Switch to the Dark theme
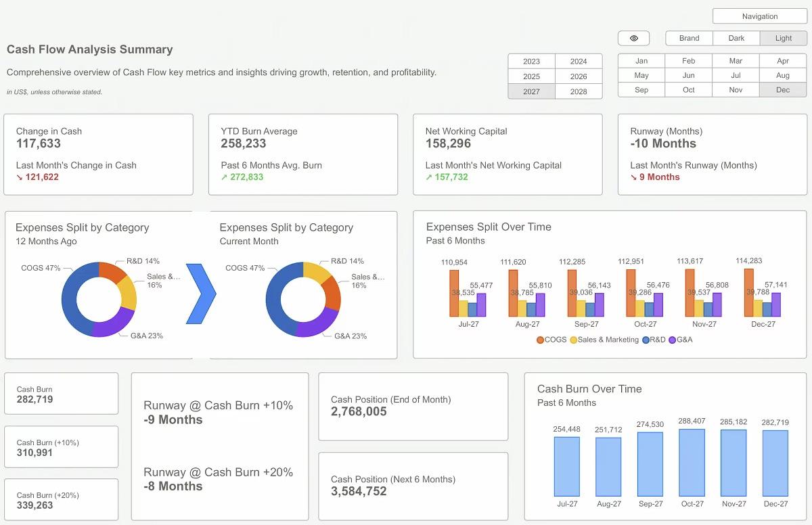Screen dimensions: 812x525 click(x=736, y=39)
